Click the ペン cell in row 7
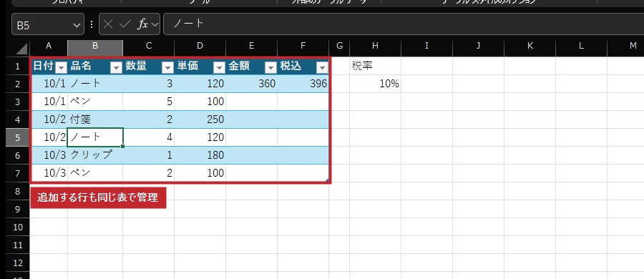 pyautogui.click(x=95, y=173)
